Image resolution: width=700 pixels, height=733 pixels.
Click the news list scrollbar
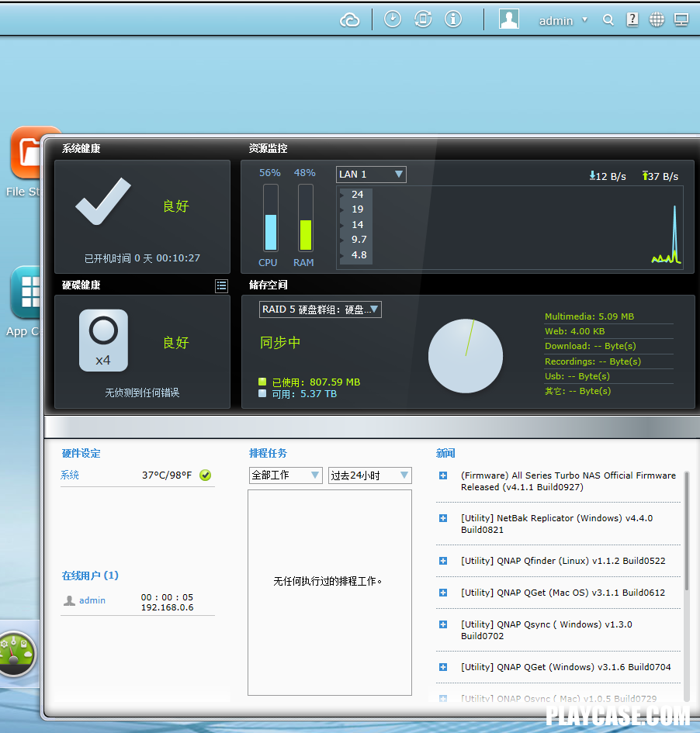point(687,531)
